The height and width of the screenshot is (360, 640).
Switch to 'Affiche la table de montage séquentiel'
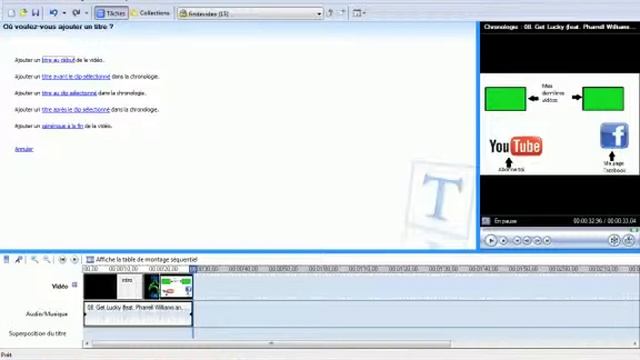pos(142,260)
